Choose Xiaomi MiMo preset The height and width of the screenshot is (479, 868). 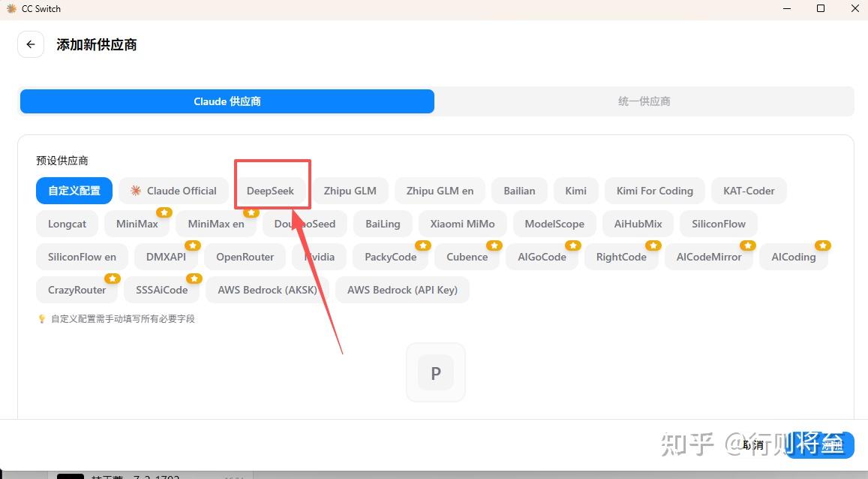[463, 224]
